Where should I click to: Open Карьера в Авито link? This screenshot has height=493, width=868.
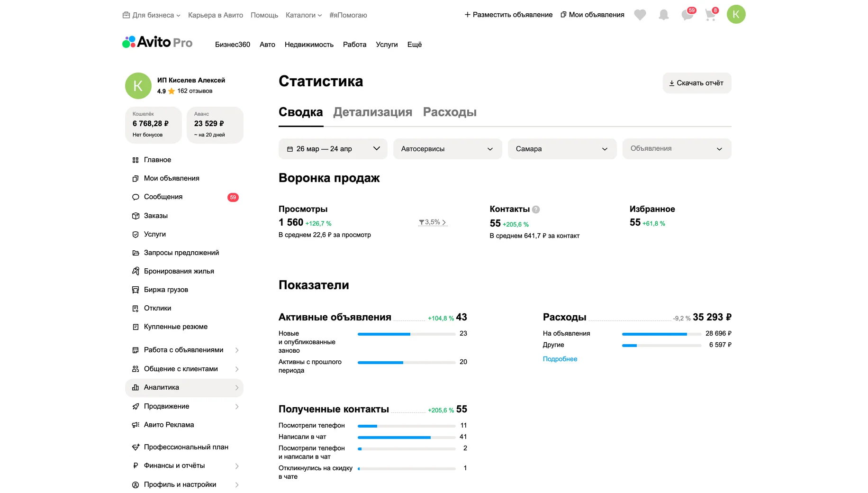click(x=216, y=15)
